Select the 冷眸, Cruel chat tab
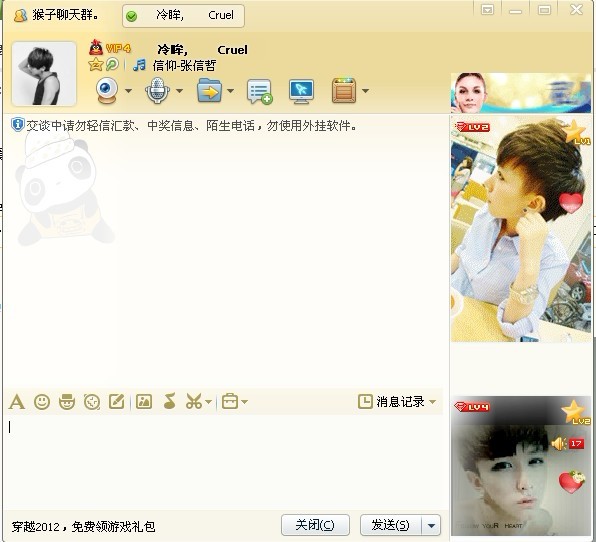This screenshot has height=542, width=596. point(183,16)
